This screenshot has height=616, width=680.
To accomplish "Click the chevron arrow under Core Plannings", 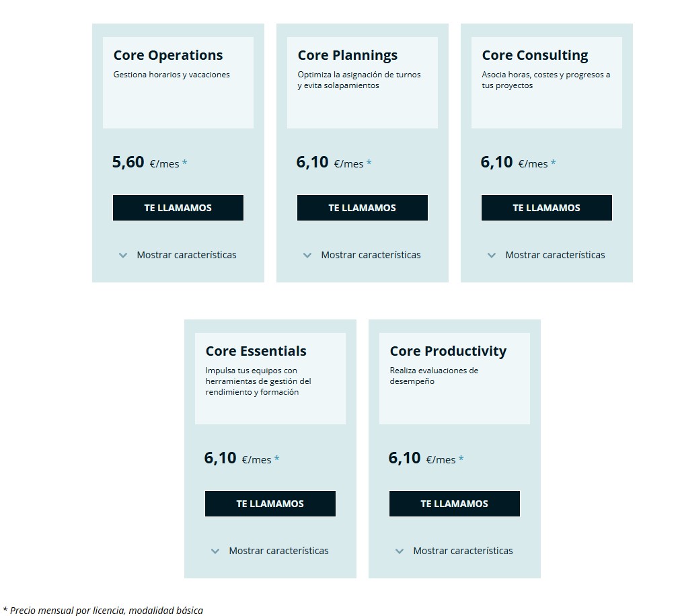I will point(307,256).
